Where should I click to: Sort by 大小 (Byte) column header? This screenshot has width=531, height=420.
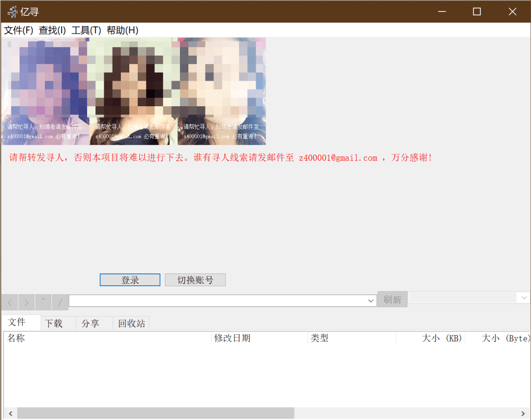click(498, 338)
